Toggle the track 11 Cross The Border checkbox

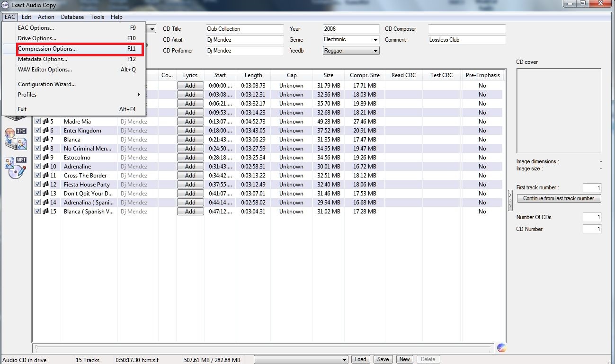[x=38, y=176]
